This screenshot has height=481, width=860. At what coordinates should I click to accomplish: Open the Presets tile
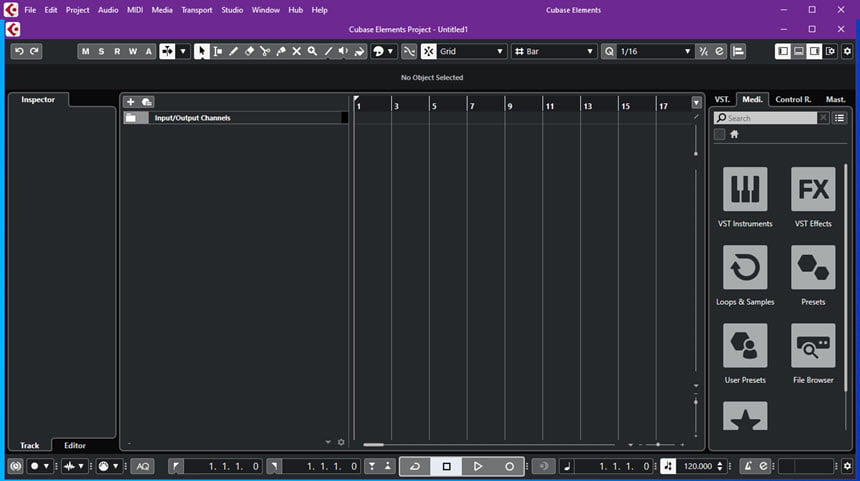(x=813, y=268)
